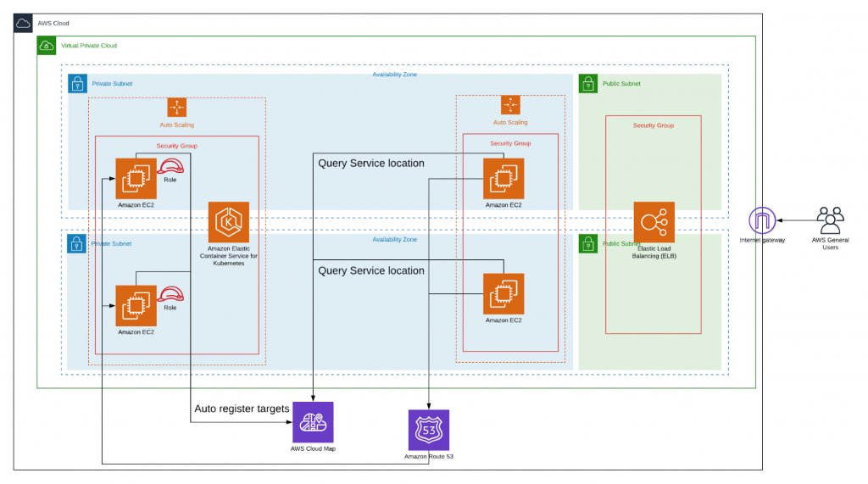Image resolution: width=868 pixels, height=484 pixels.
Task: Click the top Private Subnet lock icon
Action: click(x=77, y=84)
